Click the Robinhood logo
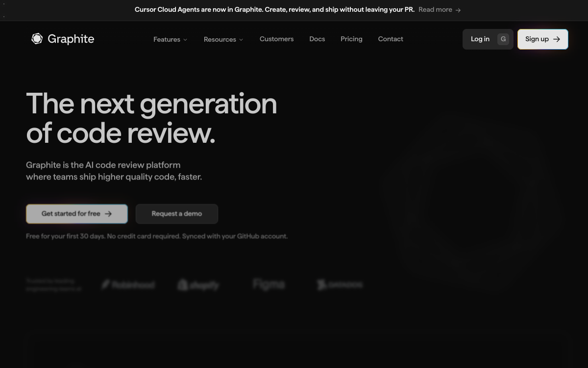Screen dimensions: 588x368 (128, 285)
